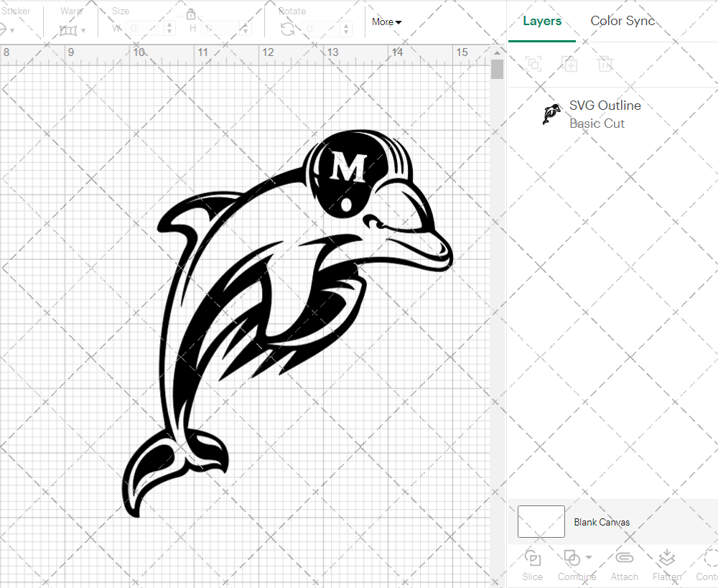Click the Basic Cut label

point(597,123)
